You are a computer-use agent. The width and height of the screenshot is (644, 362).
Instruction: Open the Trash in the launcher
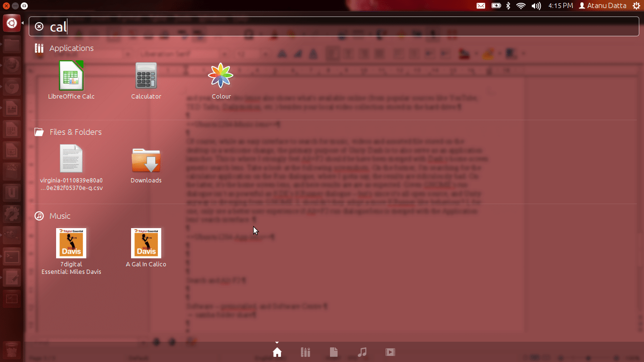[12, 350]
